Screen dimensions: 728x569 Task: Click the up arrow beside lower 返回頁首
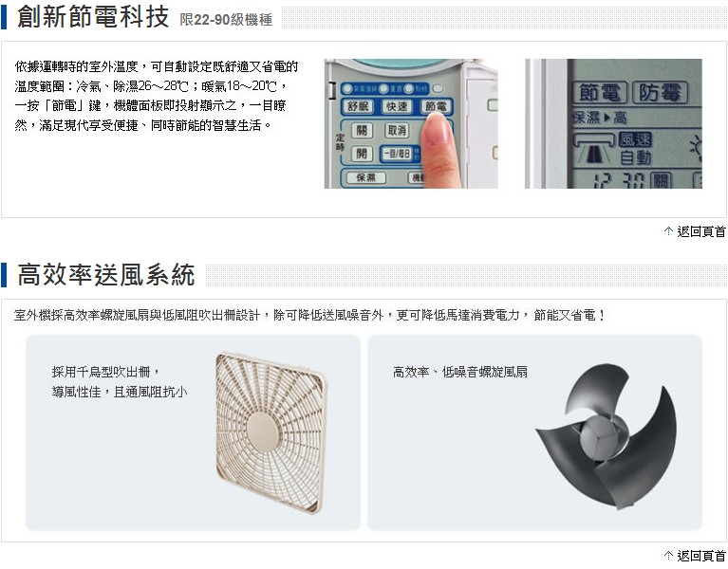click(668, 555)
